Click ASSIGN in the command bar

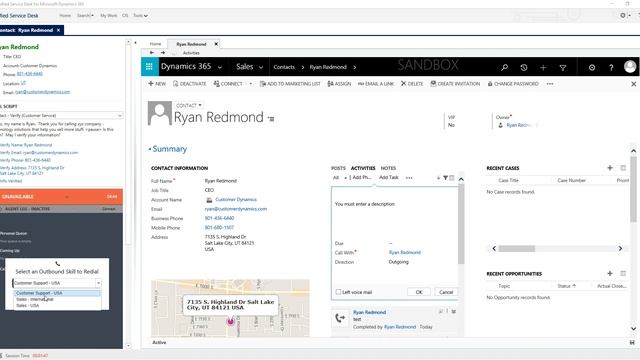[339, 84]
